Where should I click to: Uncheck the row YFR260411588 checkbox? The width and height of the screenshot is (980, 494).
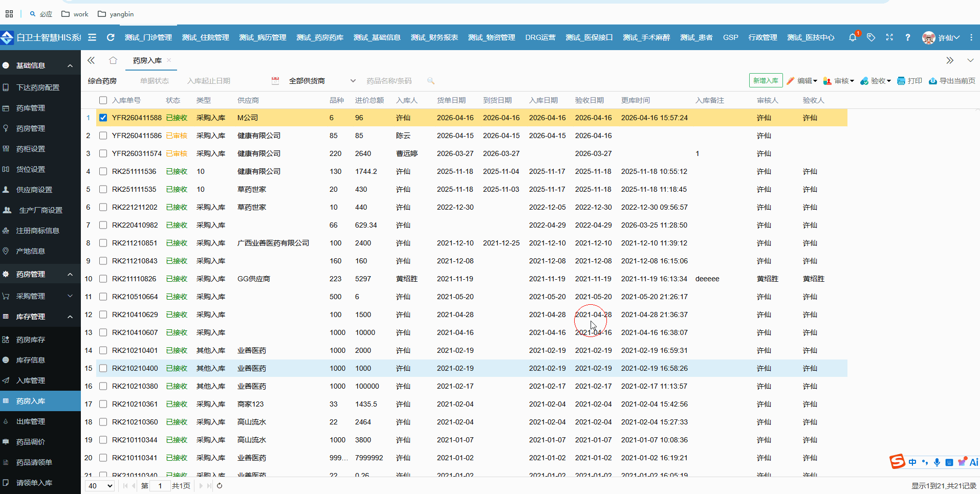pos(103,118)
